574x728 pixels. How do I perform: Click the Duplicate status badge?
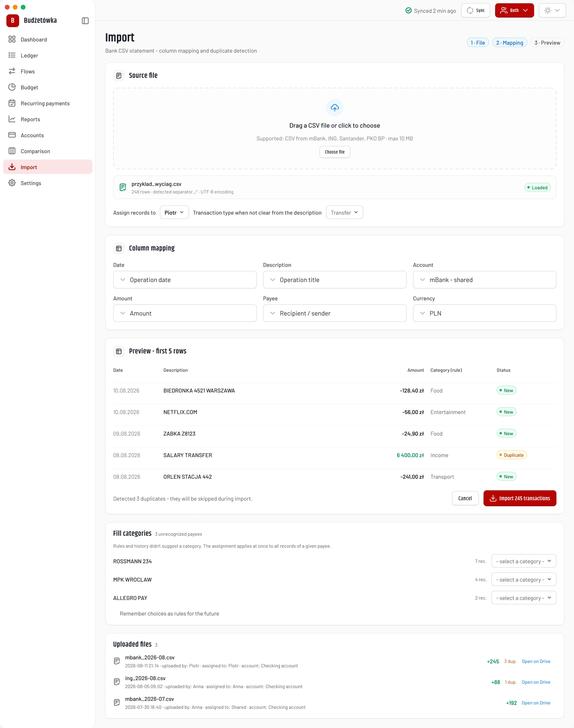[x=512, y=455]
